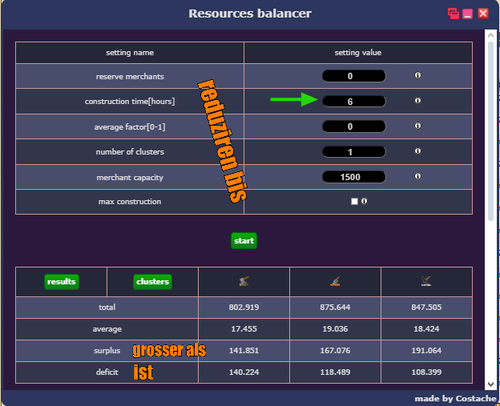Viewport: 500px width, 406px height.
Task: Click the average value 18.424
Action: (426, 329)
